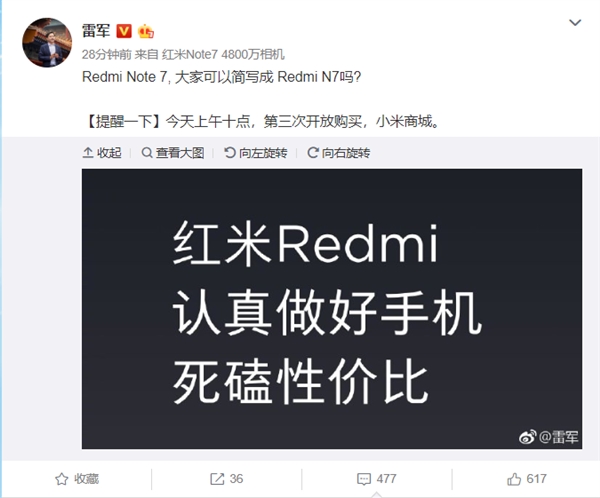Click the orange V verification badge
This screenshot has height=498, width=600.
[124, 31]
